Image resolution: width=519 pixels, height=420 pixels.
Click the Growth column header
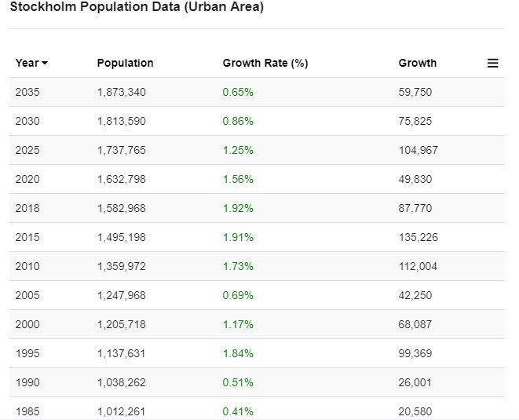click(x=417, y=63)
